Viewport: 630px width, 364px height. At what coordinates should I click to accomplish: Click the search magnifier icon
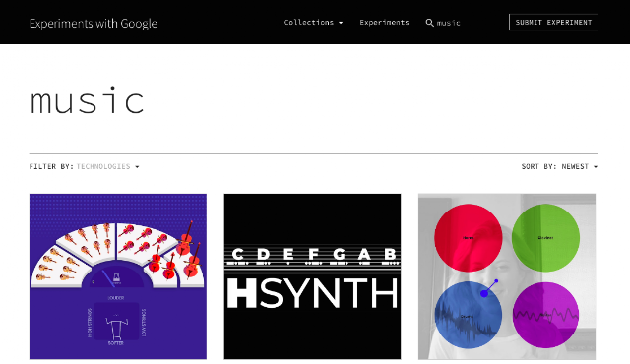429,23
